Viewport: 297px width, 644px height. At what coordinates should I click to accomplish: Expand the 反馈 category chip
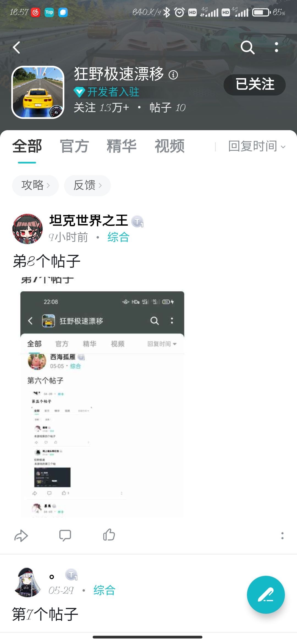[87, 185]
